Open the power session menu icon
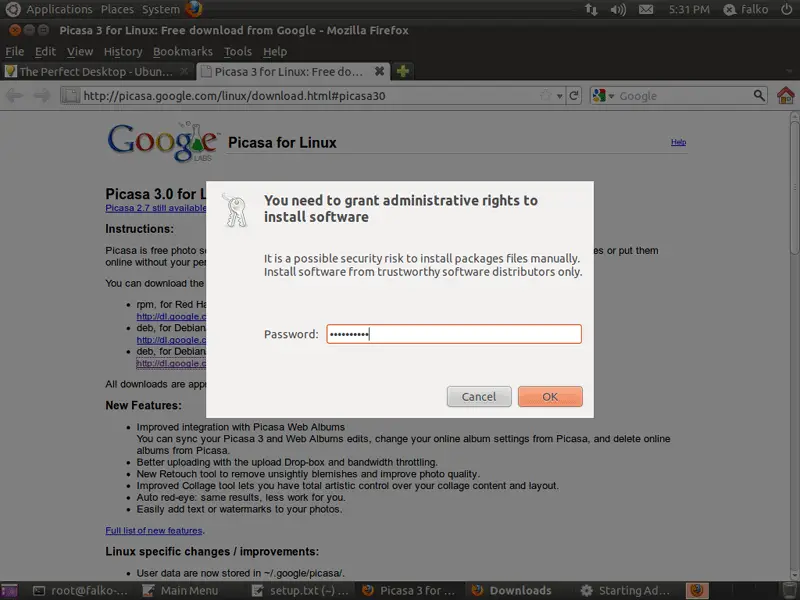The height and width of the screenshot is (600, 800). pyautogui.click(x=786, y=9)
